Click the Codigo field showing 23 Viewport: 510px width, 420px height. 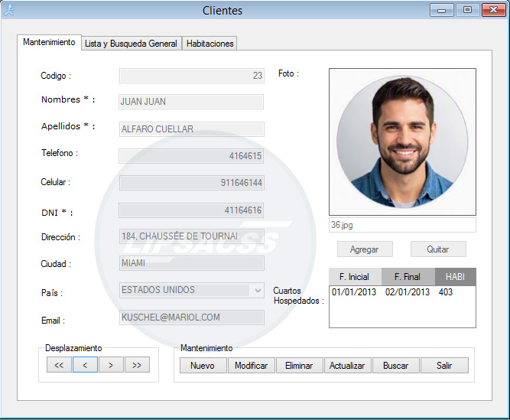tap(192, 76)
